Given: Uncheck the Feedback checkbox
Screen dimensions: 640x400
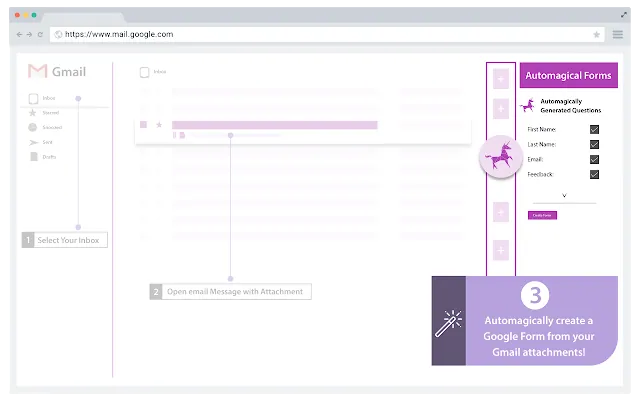Looking at the screenshot, I should pyautogui.click(x=594, y=175).
